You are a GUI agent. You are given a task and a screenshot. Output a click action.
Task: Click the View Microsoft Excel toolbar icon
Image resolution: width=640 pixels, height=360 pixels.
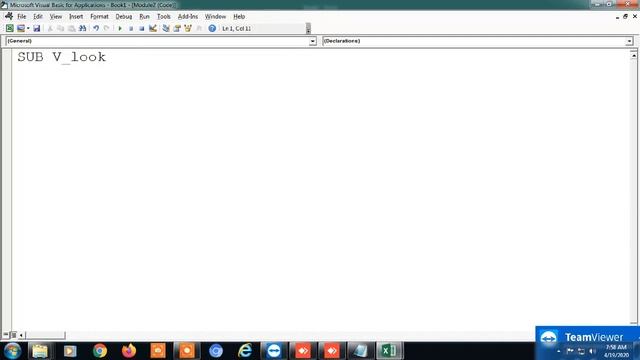[9, 28]
